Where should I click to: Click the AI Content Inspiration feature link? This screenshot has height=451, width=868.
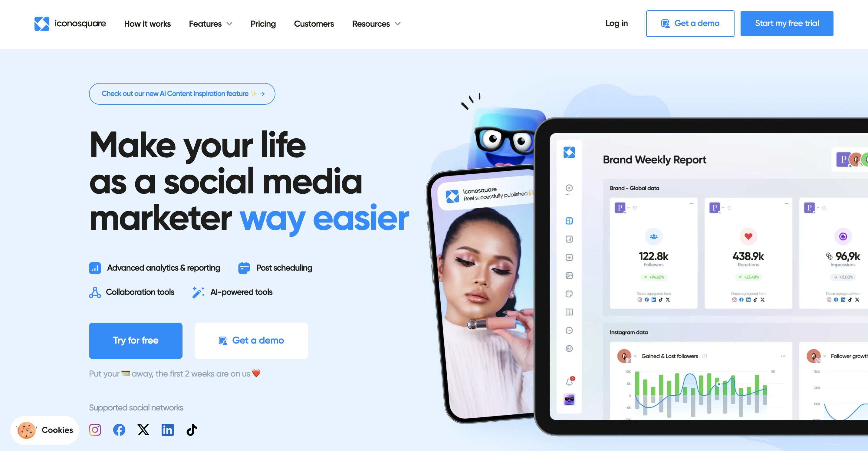coord(181,94)
